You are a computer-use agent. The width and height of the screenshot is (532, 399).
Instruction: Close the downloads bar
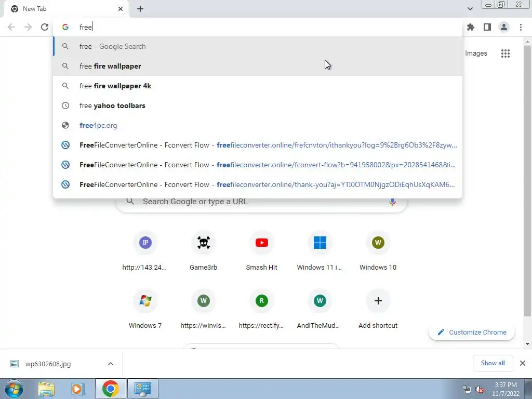523,363
